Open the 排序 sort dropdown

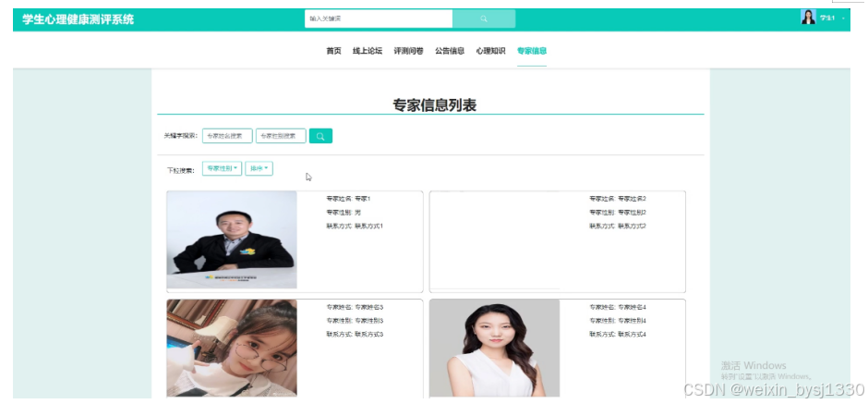[259, 168]
